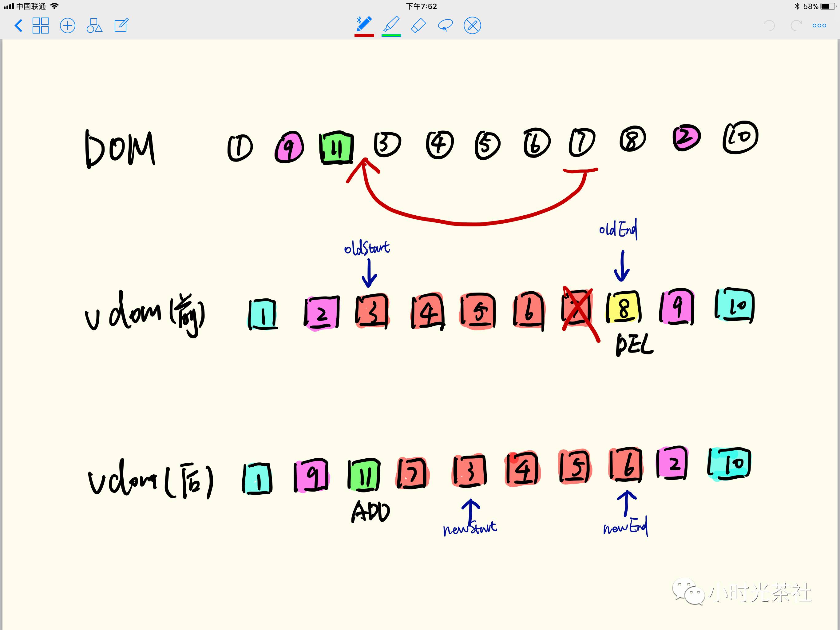Toggle the crossed-circle stylus mode button
Viewport: 840px width, 630px height.
click(x=472, y=26)
